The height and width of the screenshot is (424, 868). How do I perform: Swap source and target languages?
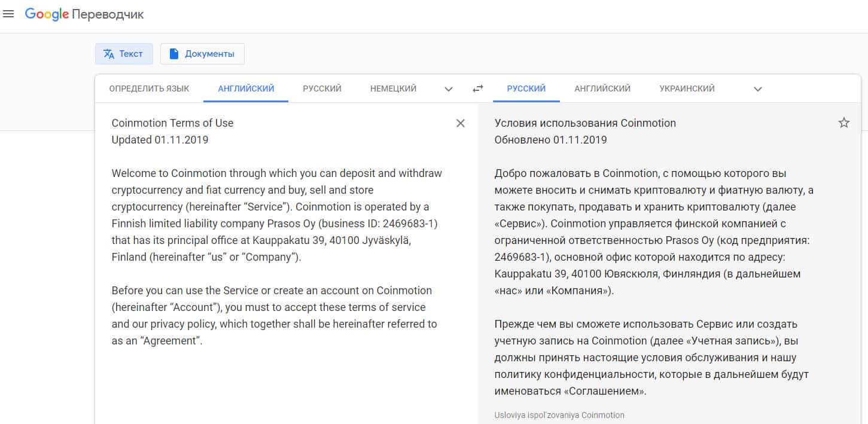[477, 89]
